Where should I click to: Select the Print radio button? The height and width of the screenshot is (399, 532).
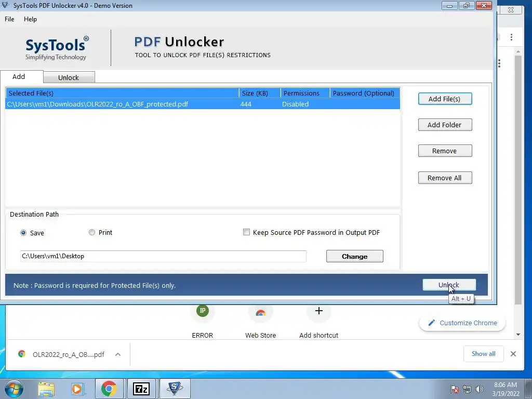coord(92,232)
